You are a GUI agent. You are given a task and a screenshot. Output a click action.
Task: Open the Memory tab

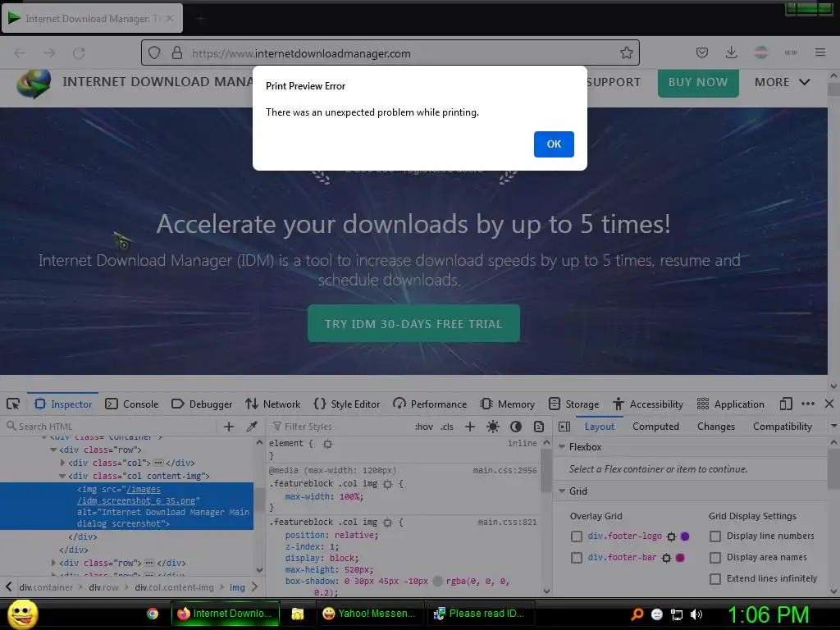pos(507,404)
